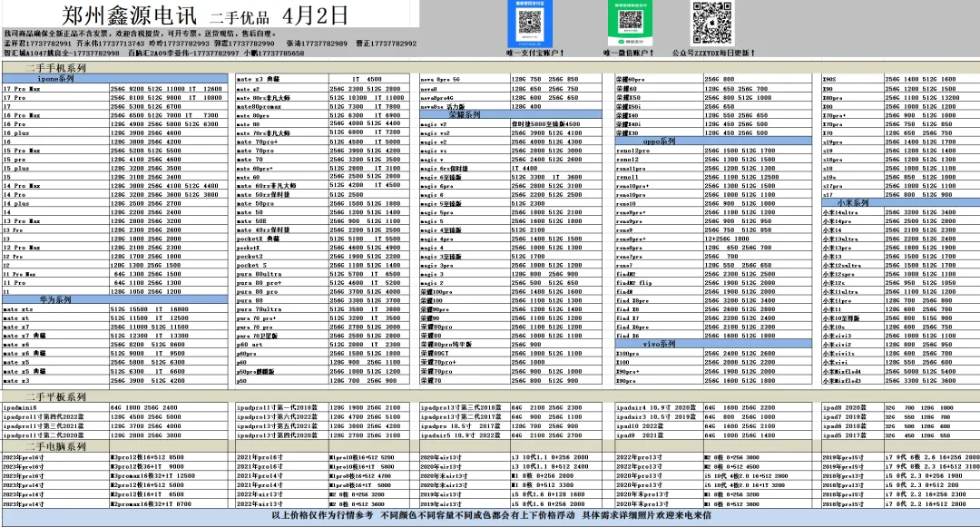Select the ipone系列 blue header cell

click(x=115, y=79)
